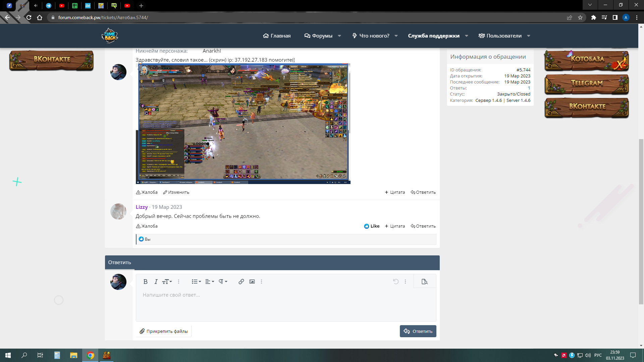The height and width of the screenshot is (362, 644).
Task: Reply to Lizzy's post
Action: tap(423, 226)
